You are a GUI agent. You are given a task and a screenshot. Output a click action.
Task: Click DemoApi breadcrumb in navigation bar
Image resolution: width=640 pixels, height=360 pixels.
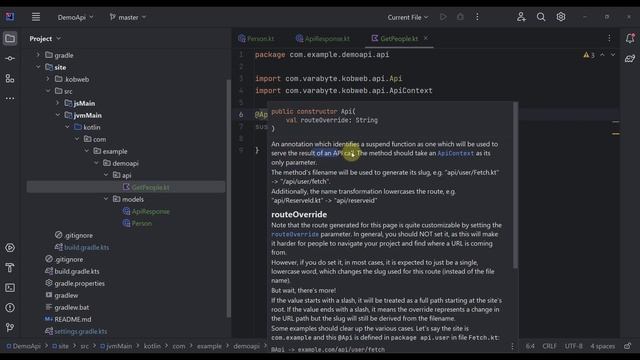pyautogui.click(x=23, y=346)
